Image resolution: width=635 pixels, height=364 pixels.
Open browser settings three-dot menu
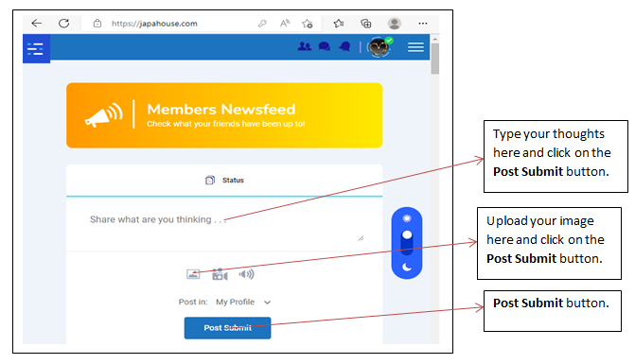tap(423, 23)
